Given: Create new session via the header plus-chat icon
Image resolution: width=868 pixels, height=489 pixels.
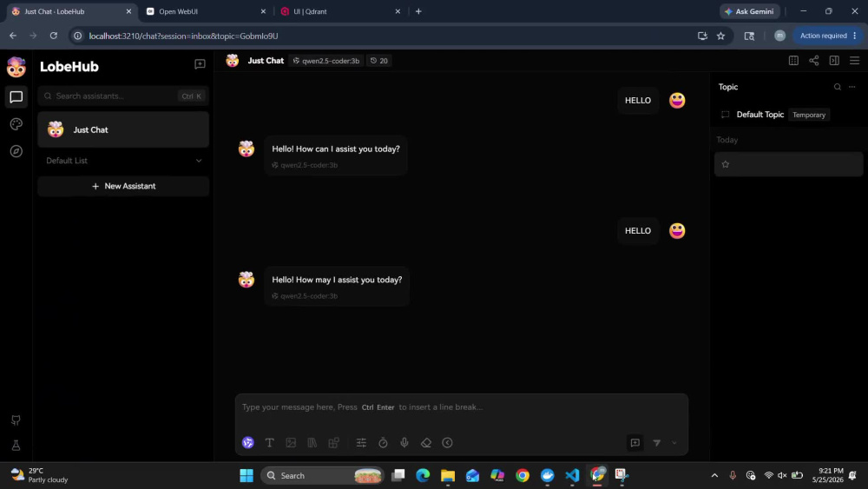Looking at the screenshot, I should (200, 64).
